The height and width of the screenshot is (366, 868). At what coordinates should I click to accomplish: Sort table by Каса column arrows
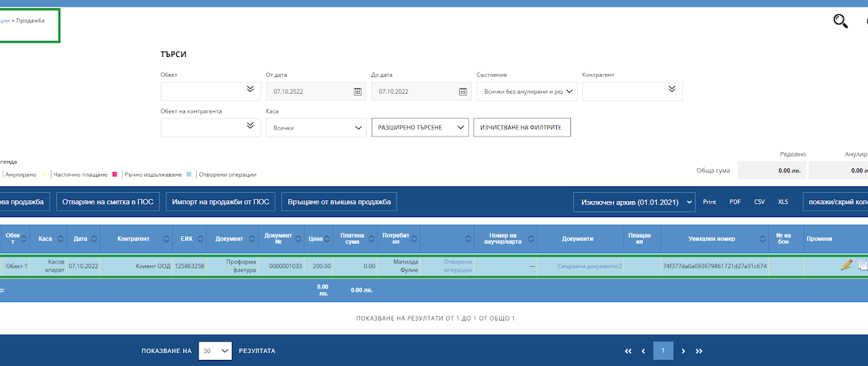60,239
